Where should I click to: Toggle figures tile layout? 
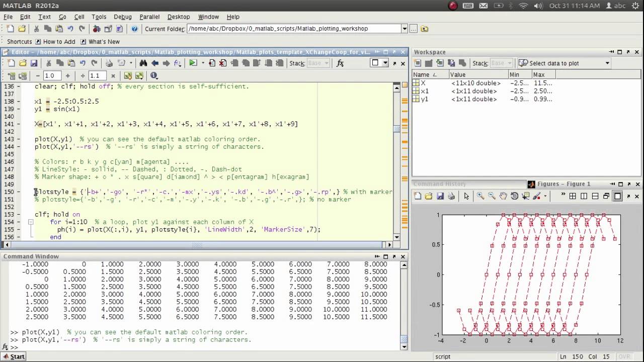(x=573, y=196)
